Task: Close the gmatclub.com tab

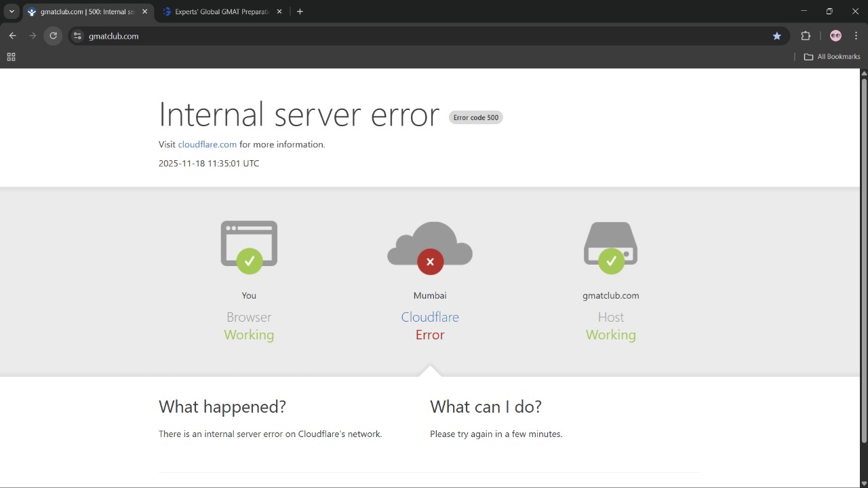Action: point(144,12)
